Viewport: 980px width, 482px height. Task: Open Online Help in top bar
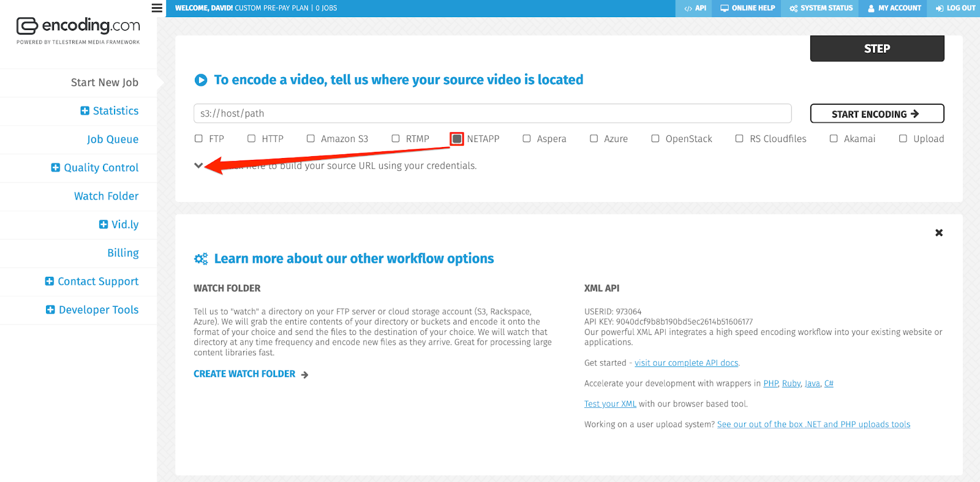pos(748,9)
